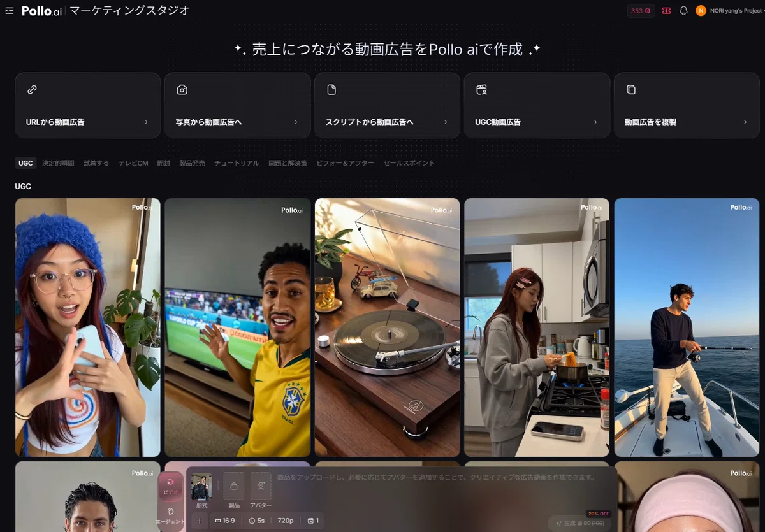This screenshot has height=532, width=765.
Task: Click the camera icon in the 写真から動画広告へ card
Action: (182, 90)
